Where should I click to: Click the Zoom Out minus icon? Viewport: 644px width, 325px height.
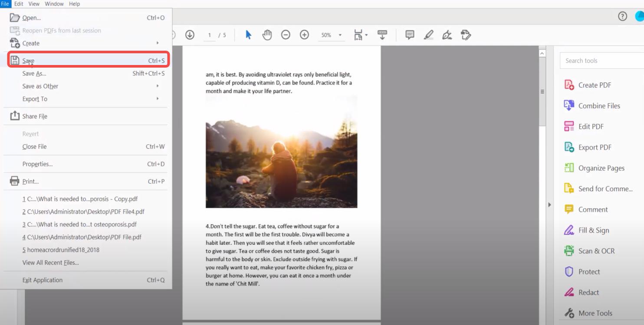click(286, 35)
